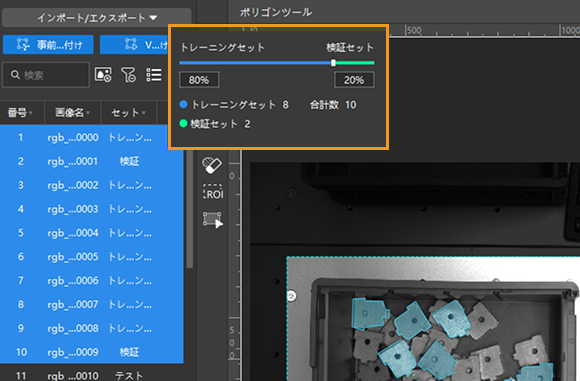Select row 3 rgb_...0002
Viewport: 580px width, 381px height.
[92, 185]
